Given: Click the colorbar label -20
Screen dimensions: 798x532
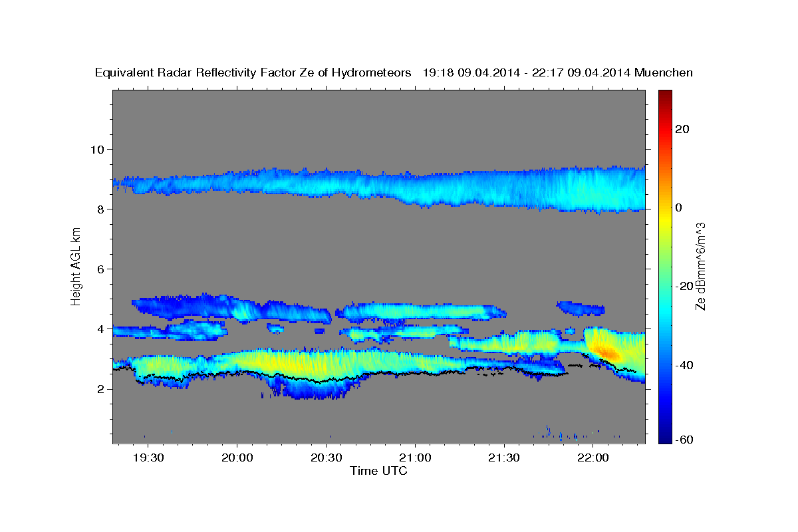Looking at the screenshot, I should (684, 286).
